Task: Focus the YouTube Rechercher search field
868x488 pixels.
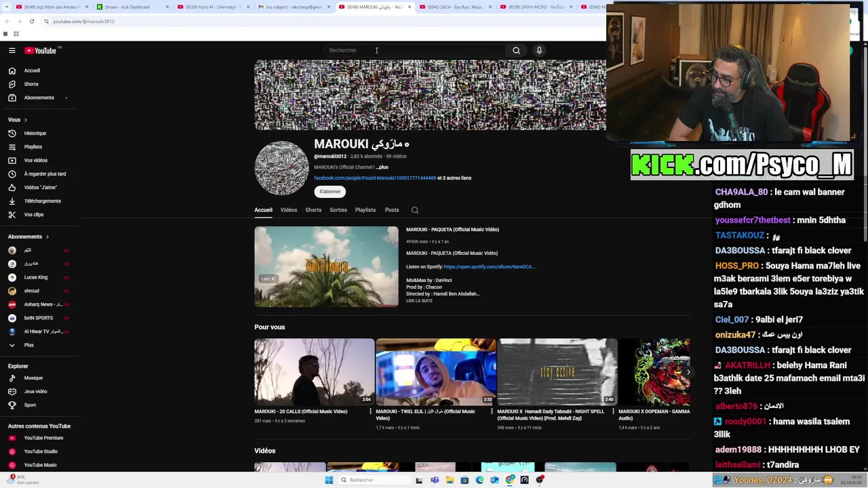Action: tap(415, 50)
